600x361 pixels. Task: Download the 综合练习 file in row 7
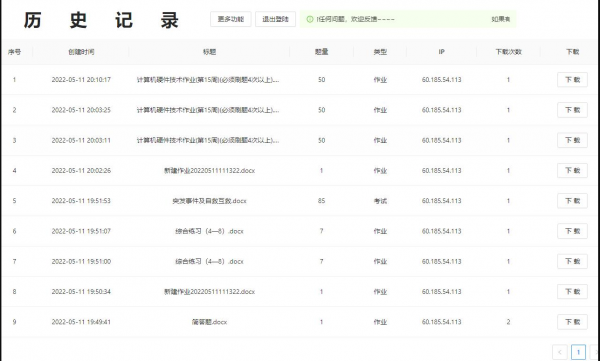(572, 261)
